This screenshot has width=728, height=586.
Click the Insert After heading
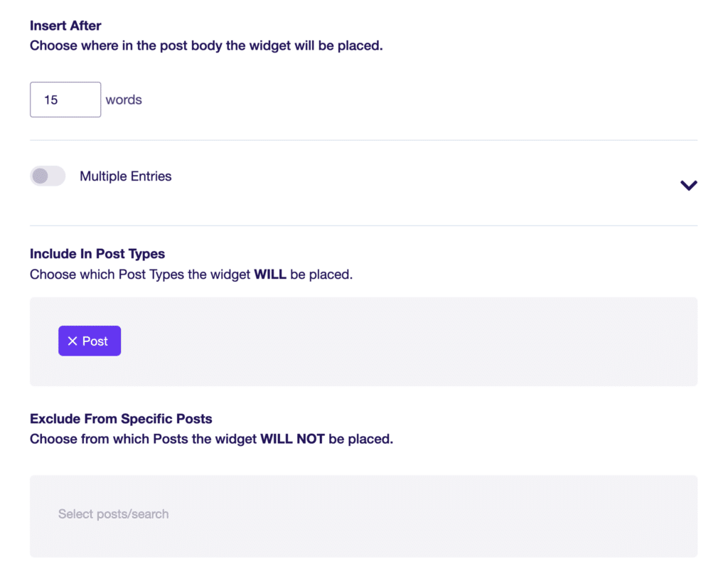pos(65,26)
